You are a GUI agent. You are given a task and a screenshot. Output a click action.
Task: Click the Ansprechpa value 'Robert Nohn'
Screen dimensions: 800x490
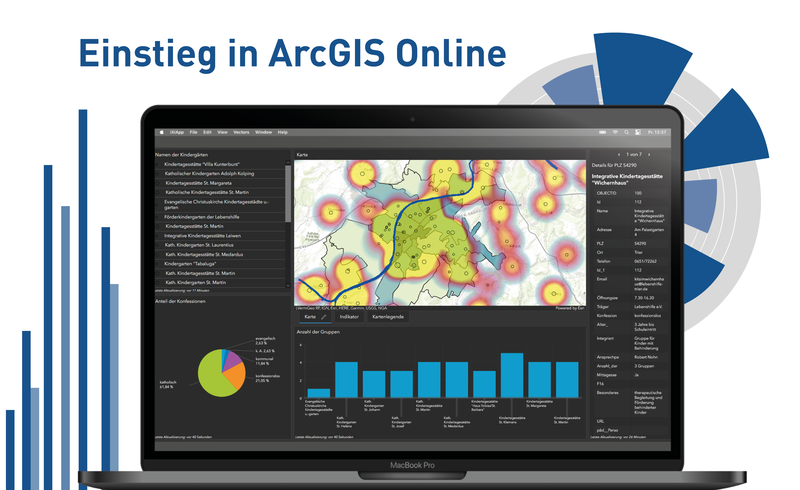[x=646, y=357]
